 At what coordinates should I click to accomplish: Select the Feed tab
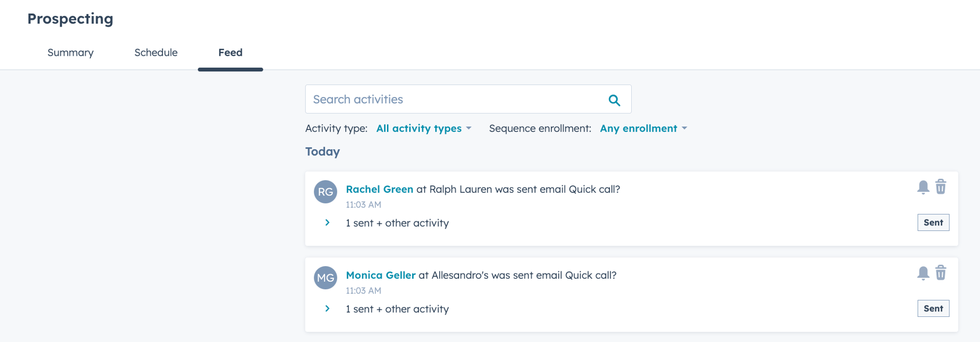click(230, 53)
